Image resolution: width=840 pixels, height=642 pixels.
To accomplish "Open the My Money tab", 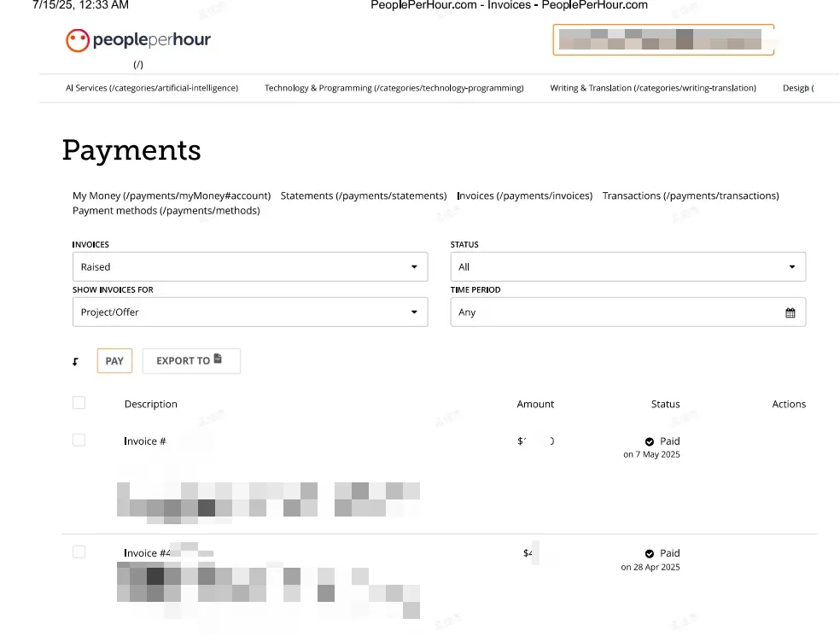I will pos(171,196).
